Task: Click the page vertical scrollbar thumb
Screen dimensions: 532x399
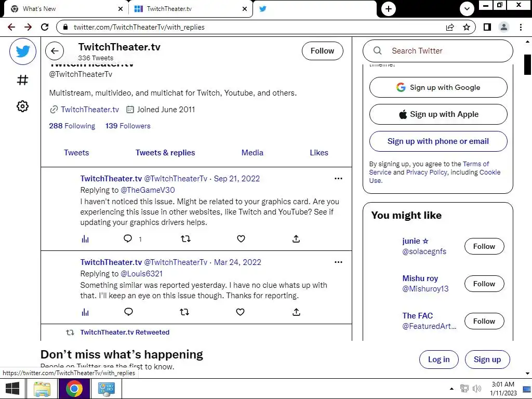Action: click(527, 64)
